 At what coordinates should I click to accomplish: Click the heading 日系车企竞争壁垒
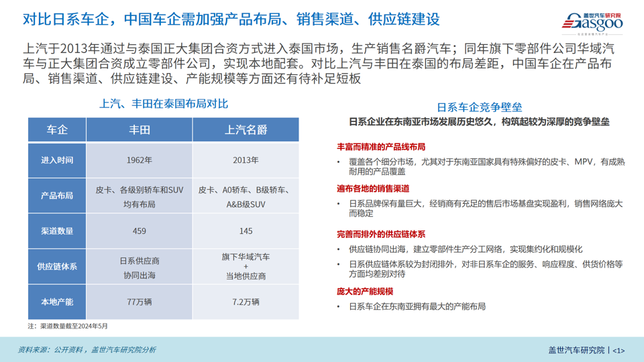479,107
